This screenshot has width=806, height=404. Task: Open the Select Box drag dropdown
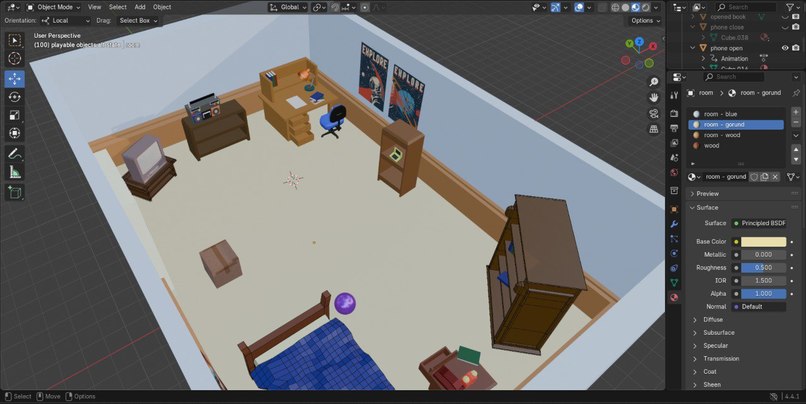pyautogui.click(x=137, y=21)
